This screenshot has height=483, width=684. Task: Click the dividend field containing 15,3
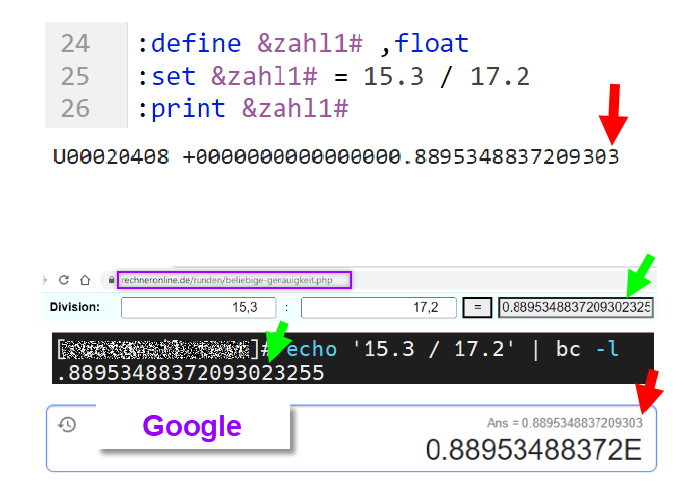pyautogui.click(x=198, y=308)
